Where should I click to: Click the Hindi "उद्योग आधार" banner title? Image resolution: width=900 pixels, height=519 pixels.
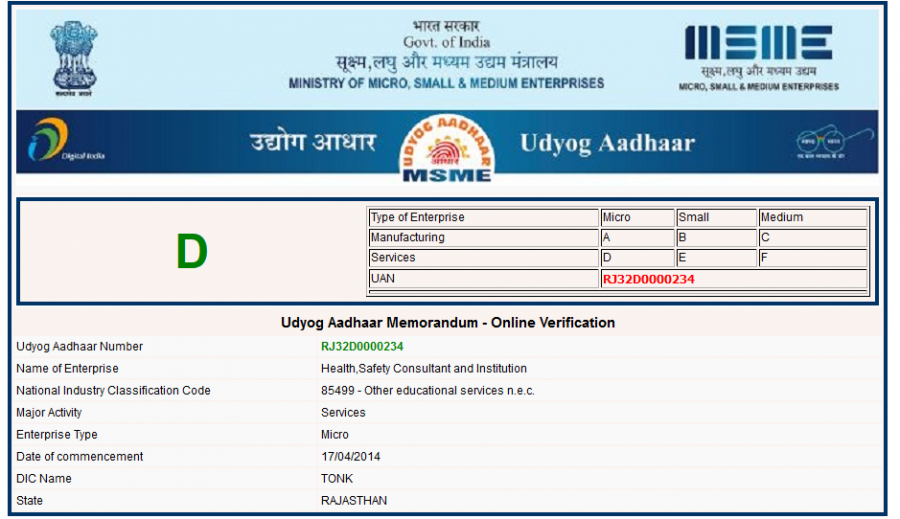[x=313, y=143]
